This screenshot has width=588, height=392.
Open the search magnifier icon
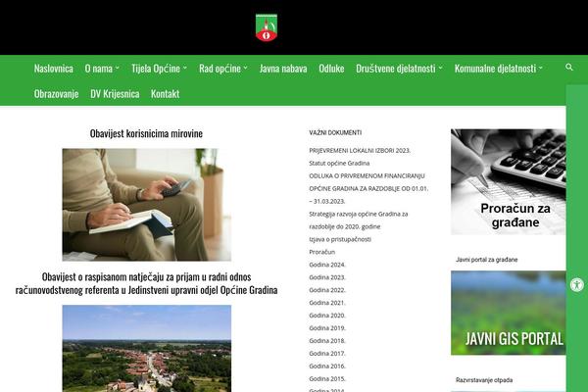pyautogui.click(x=568, y=67)
